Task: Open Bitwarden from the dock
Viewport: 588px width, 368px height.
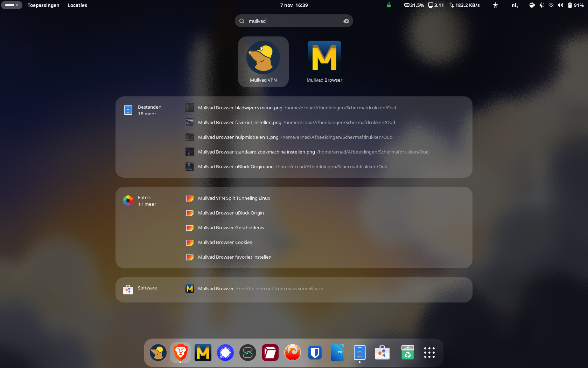Action: click(315, 353)
